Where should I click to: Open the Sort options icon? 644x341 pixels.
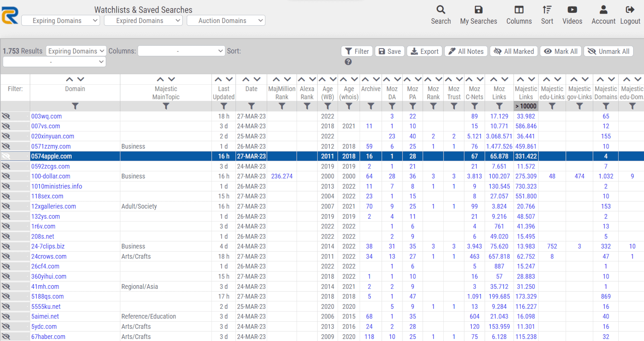(547, 10)
